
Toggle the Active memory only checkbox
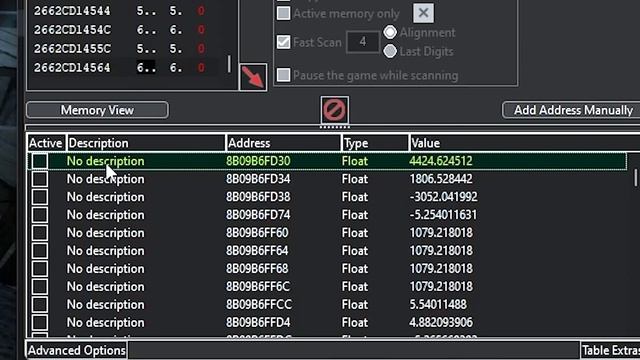(x=283, y=13)
